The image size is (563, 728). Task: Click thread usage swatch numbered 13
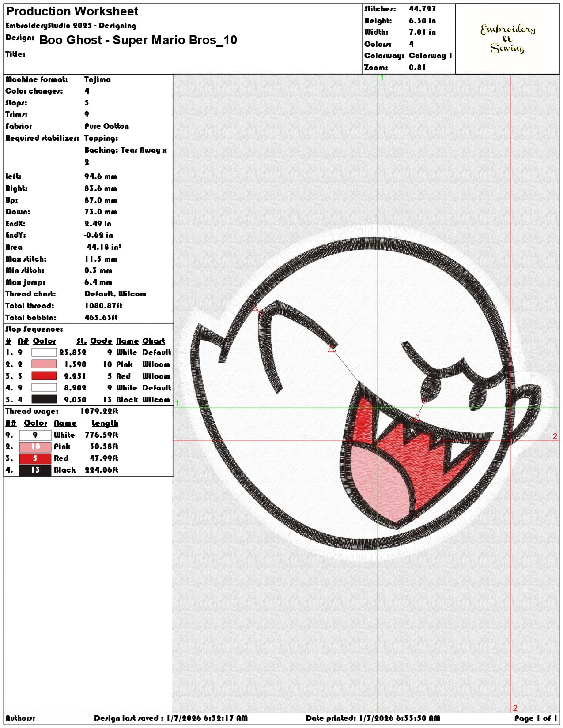[35, 470]
